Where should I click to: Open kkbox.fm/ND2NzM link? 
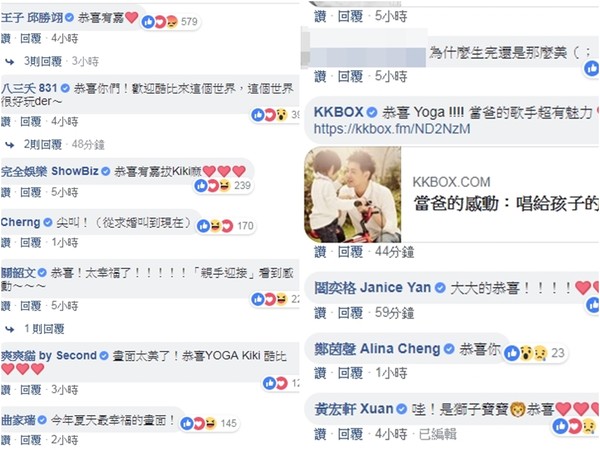(x=392, y=129)
